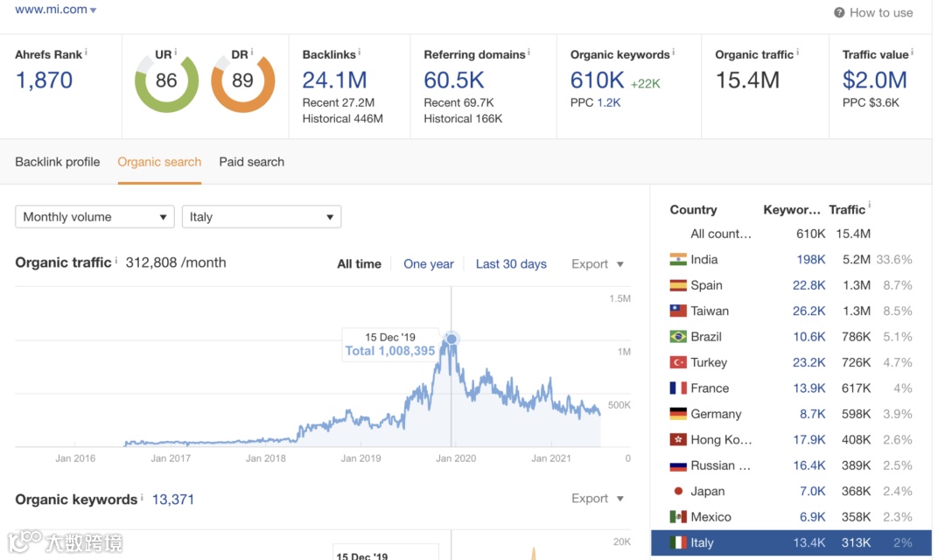Click the 15 Dec '19 chart data point
Screen dimensions: 945x560
point(451,339)
